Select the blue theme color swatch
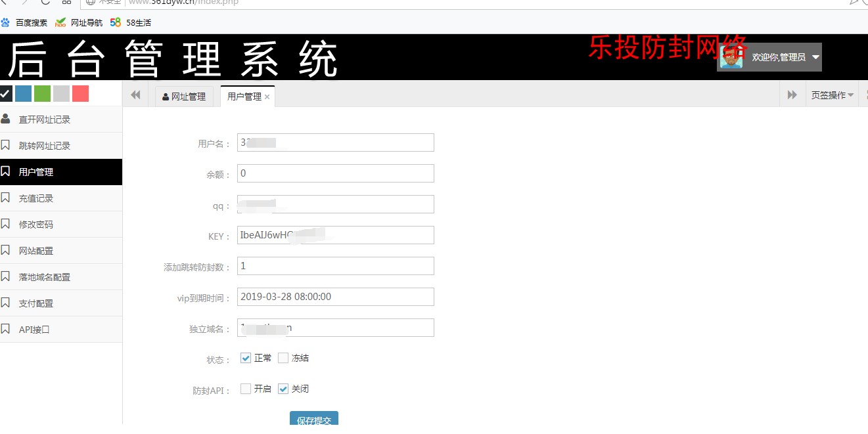The image size is (868, 434). [24, 94]
